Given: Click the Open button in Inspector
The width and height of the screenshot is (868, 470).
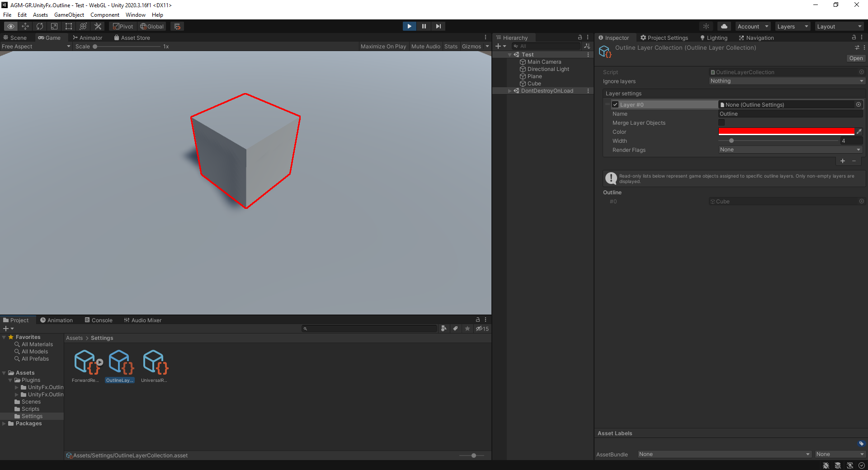Looking at the screenshot, I should tap(855, 58).
